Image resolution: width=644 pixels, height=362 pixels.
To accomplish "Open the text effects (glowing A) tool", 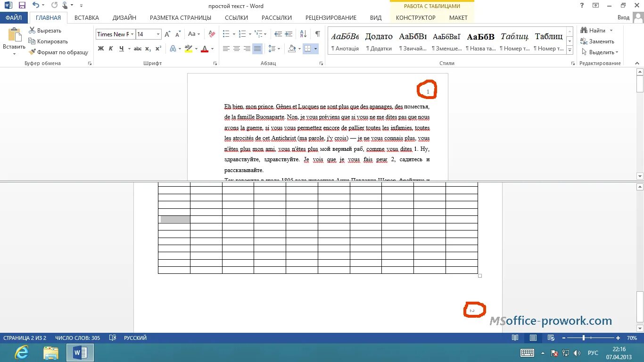I will (x=173, y=49).
